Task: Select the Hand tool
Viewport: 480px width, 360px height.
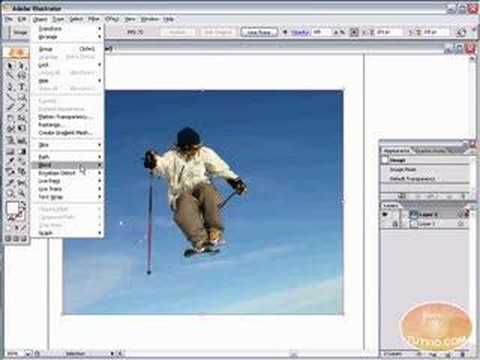Action: tap(11, 193)
